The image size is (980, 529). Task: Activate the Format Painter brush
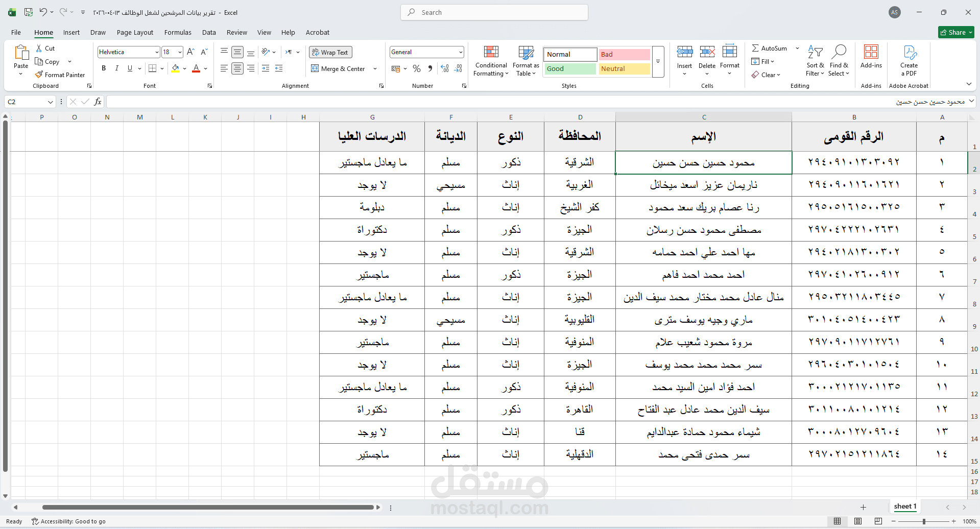(39, 75)
